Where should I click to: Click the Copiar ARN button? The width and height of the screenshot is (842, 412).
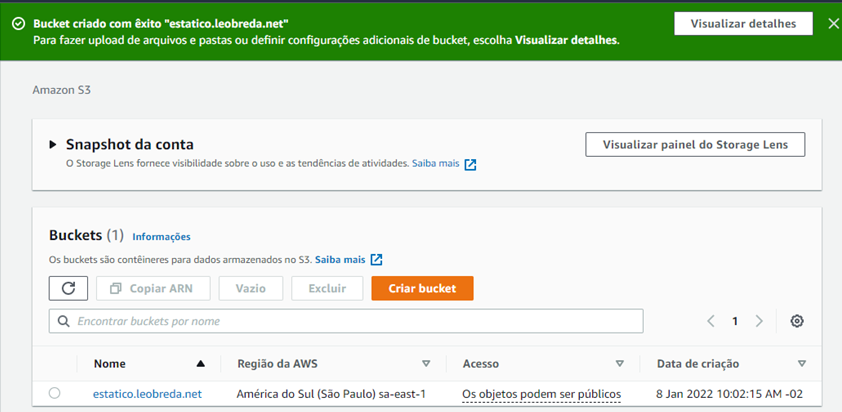point(153,288)
